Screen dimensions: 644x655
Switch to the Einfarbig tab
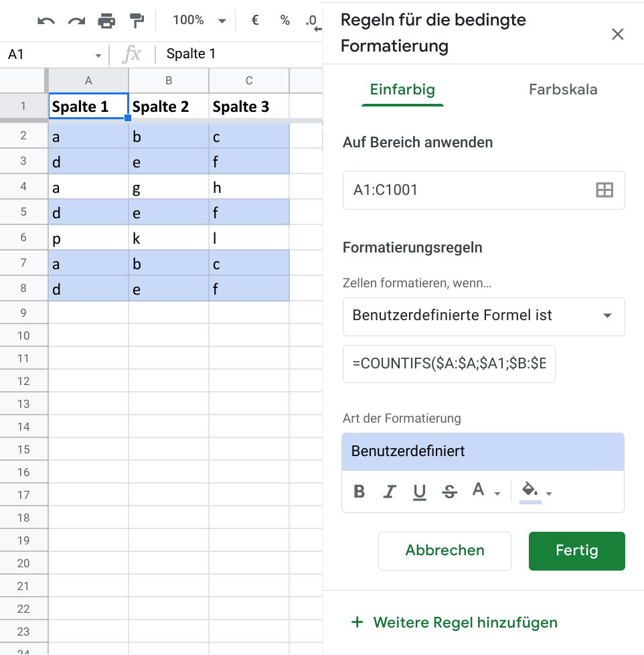(x=402, y=89)
